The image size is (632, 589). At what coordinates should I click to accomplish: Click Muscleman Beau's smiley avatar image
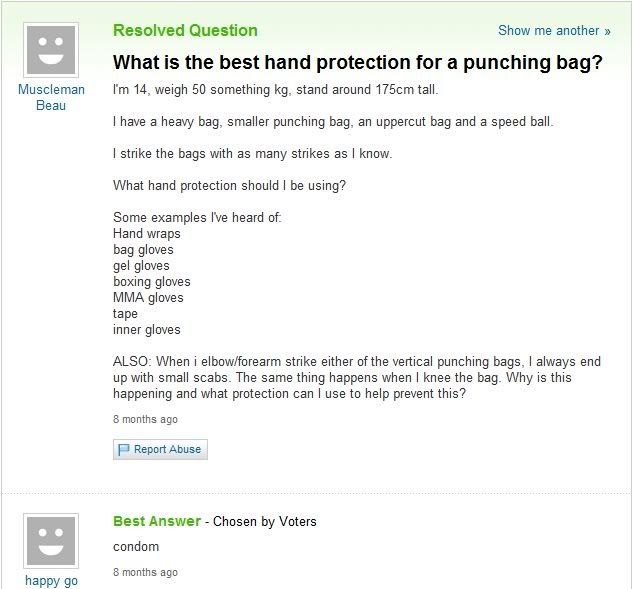[x=50, y=47]
